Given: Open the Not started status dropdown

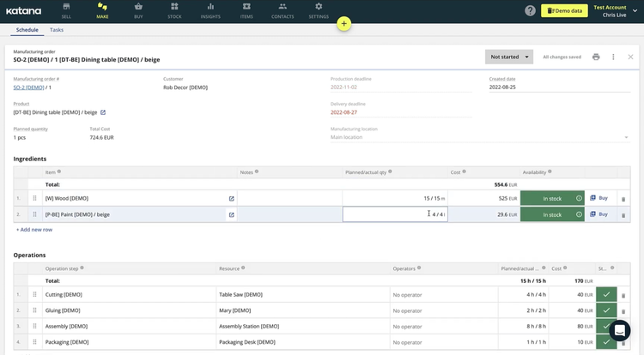Looking at the screenshot, I should pos(509,57).
